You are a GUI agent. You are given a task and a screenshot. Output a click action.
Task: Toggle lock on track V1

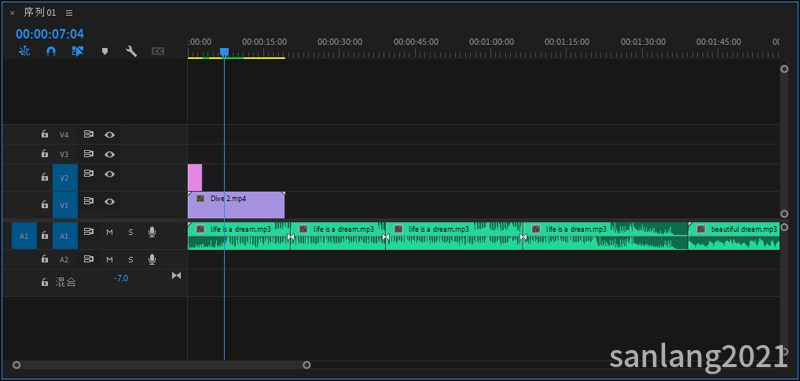(45, 205)
